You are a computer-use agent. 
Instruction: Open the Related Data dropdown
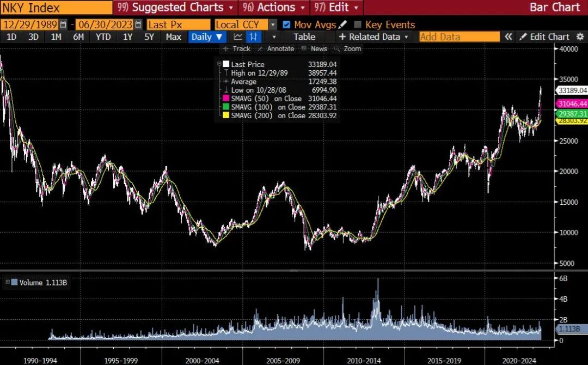pyautogui.click(x=373, y=37)
